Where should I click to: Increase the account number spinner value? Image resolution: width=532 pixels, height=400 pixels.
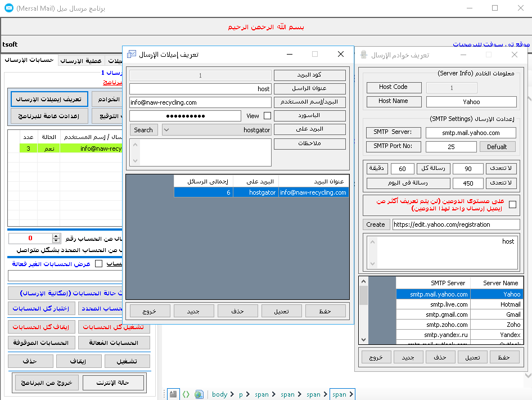(56, 236)
